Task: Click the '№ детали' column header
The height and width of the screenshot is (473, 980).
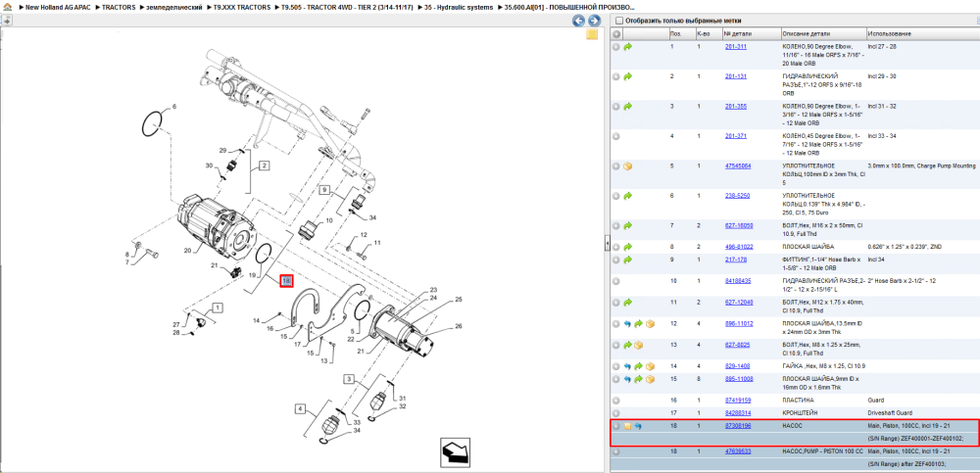Action: 752,33
